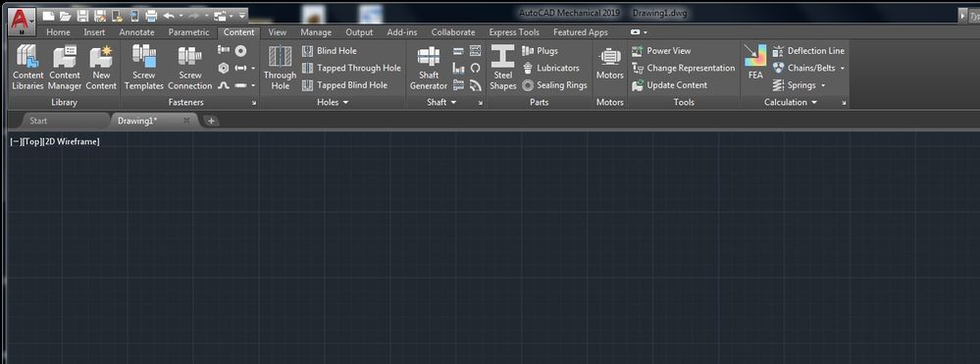Click Change Representation
This screenshot has height=364, width=980.
[683, 68]
